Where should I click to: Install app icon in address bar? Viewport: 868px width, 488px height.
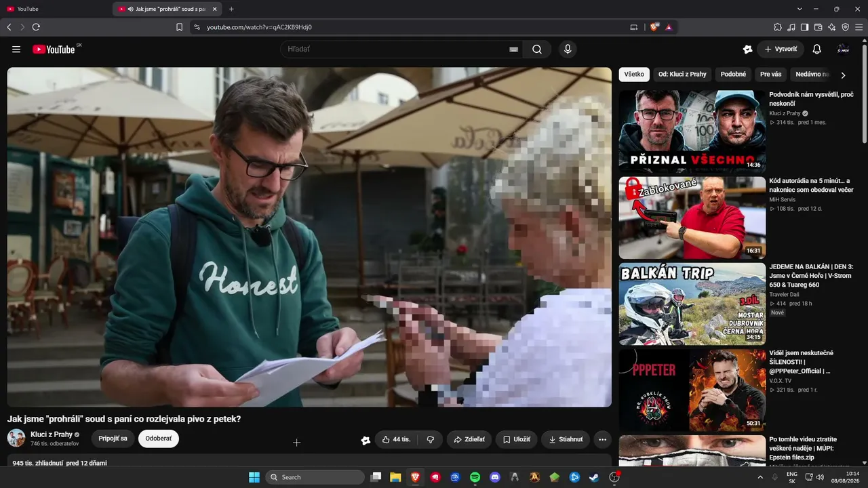tap(634, 27)
